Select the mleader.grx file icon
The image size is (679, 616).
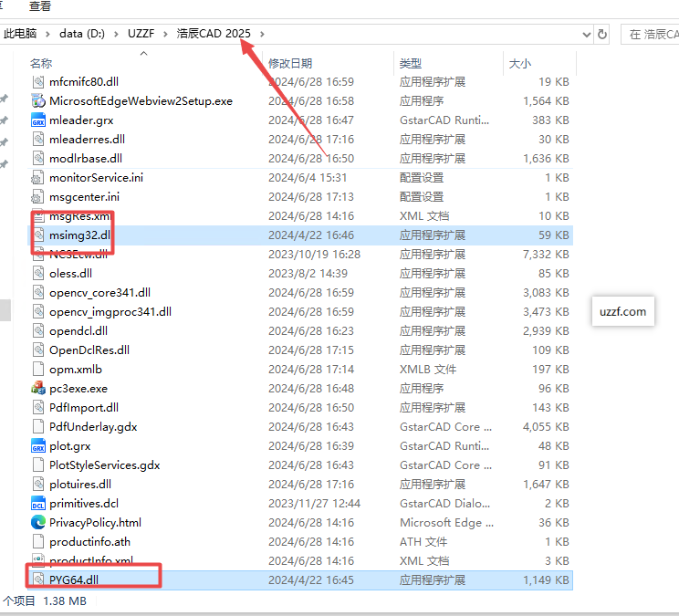pyautogui.click(x=38, y=120)
